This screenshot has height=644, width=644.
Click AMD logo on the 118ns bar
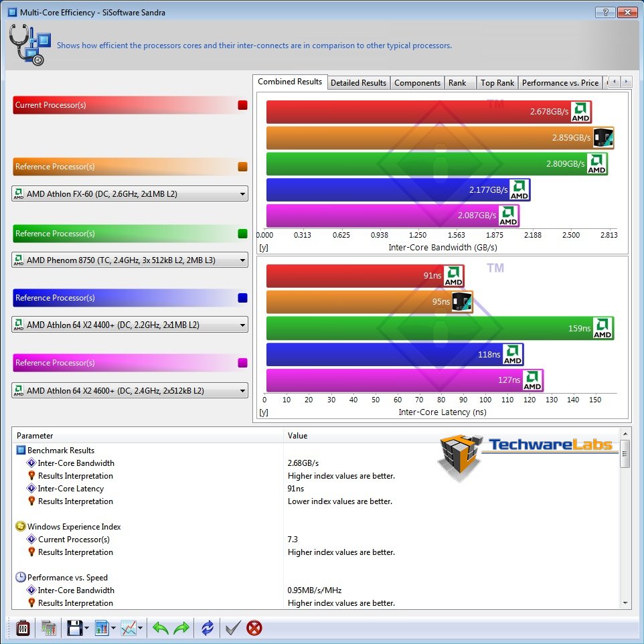[513, 354]
